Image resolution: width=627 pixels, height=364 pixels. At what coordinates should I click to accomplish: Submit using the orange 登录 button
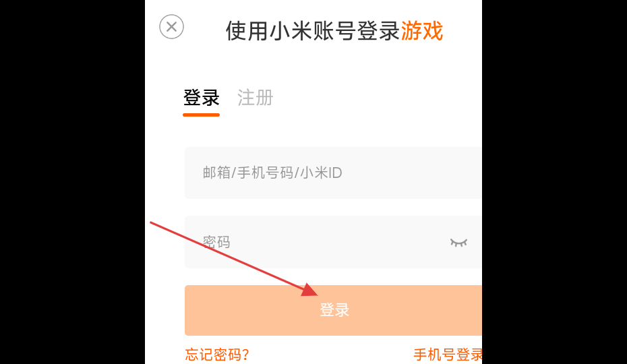333,310
